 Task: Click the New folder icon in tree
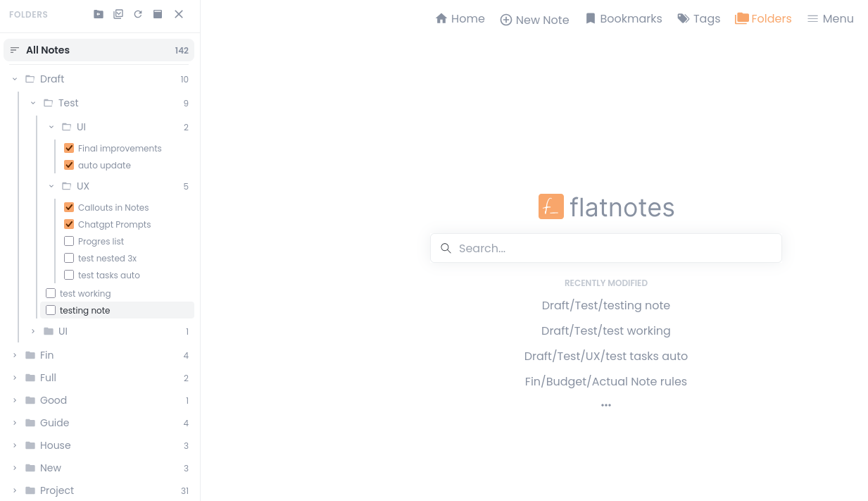point(30,468)
